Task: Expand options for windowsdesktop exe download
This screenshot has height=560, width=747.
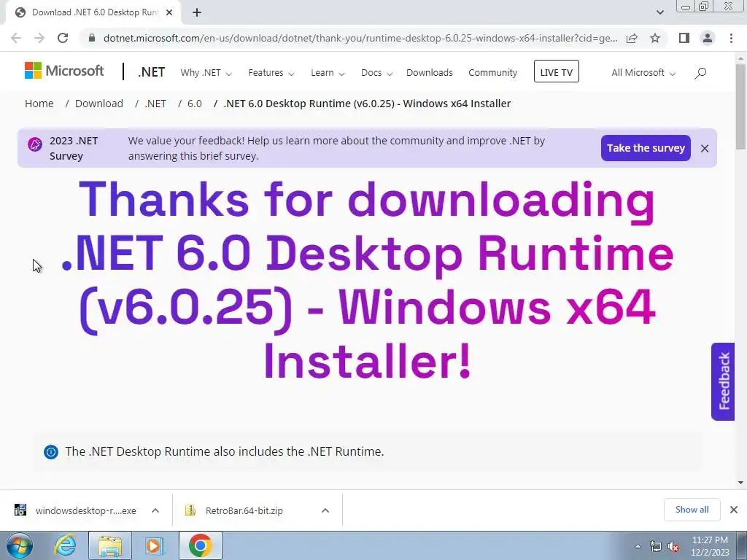Action: click(x=155, y=510)
